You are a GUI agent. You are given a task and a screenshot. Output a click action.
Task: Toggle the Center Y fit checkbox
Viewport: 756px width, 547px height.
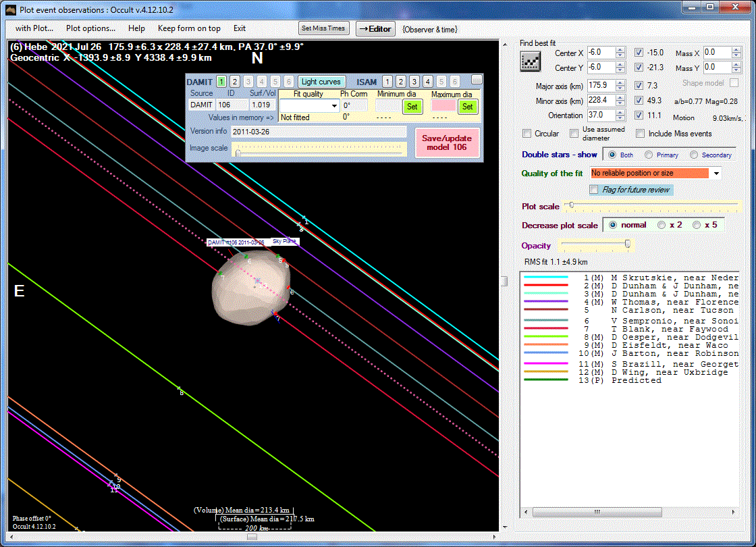tap(639, 68)
